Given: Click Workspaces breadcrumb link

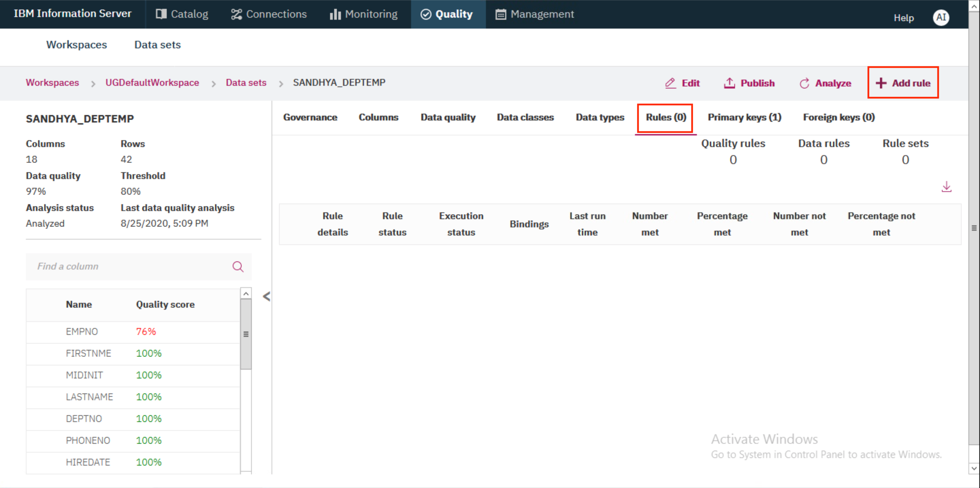Looking at the screenshot, I should point(52,83).
